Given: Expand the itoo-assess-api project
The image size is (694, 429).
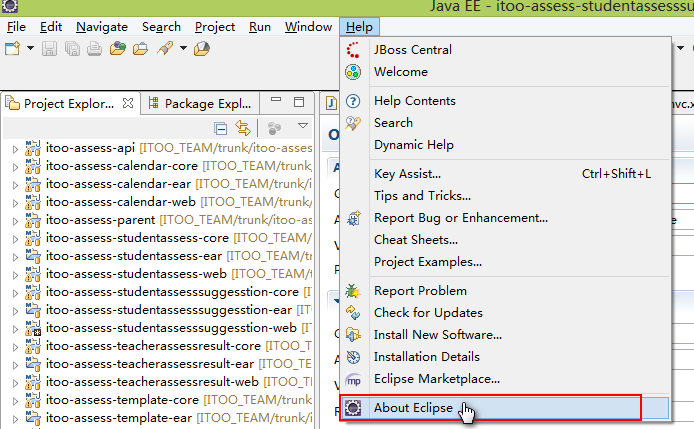Looking at the screenshot, I should [x=15, y=149].
